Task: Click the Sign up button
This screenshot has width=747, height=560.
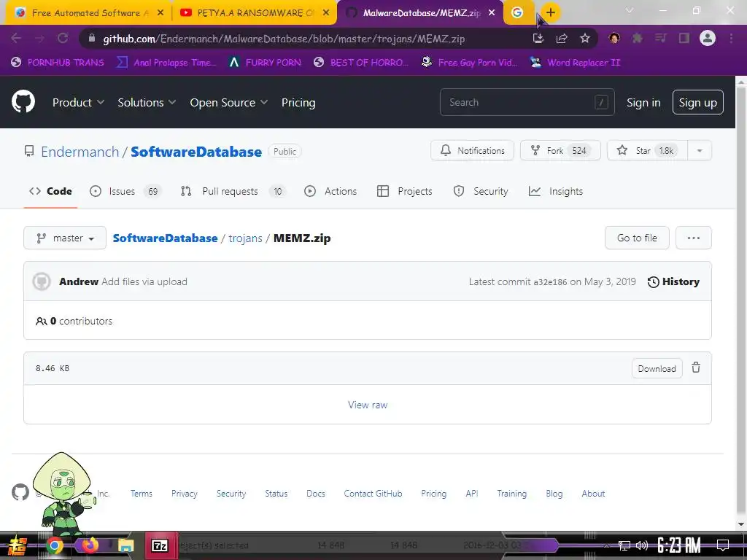Action: pyautogui.click(x=697, y=102)
